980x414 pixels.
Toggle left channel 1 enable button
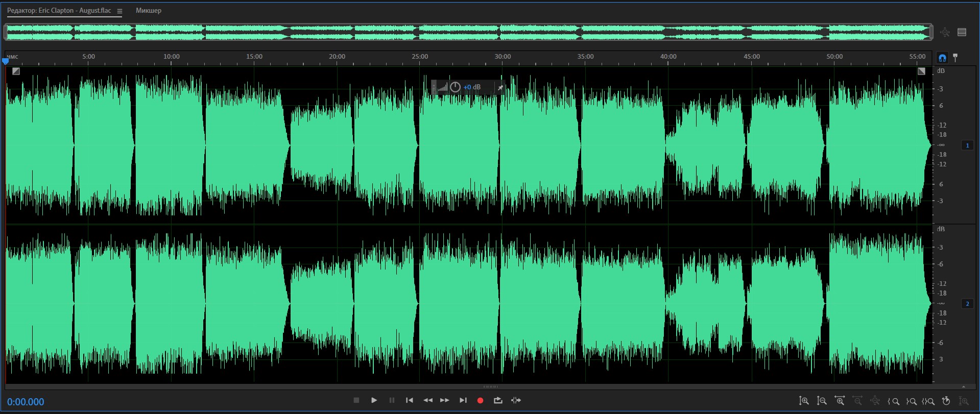click(967, 145)
